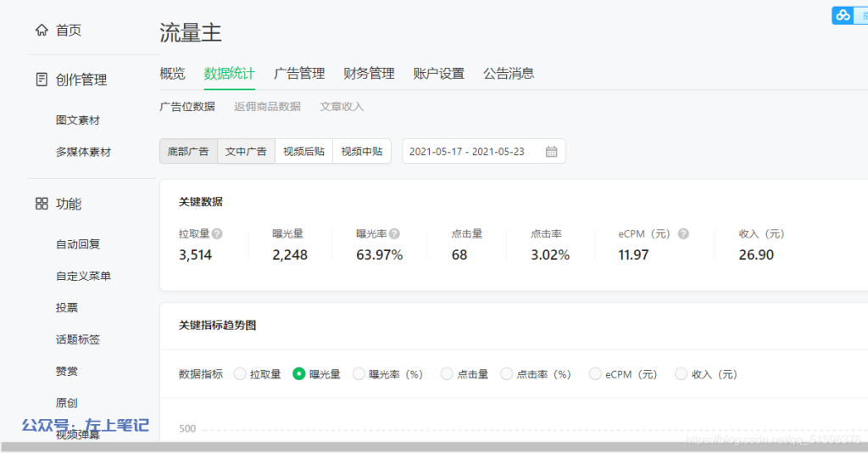Image resolution: width=868 pixels, height=453 pixels.
Task: Open 投票 in the sidebar
Action: tap(66, 307)
